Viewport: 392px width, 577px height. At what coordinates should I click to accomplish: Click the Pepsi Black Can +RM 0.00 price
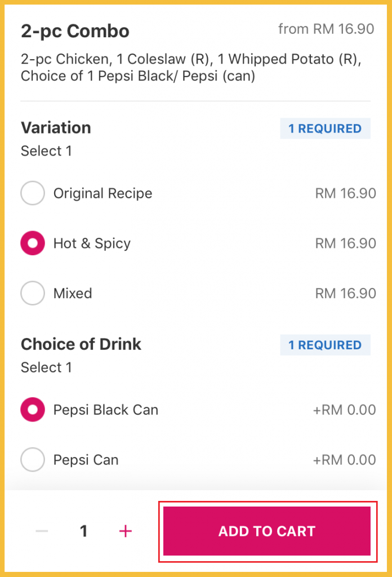[x=344, y=410]
